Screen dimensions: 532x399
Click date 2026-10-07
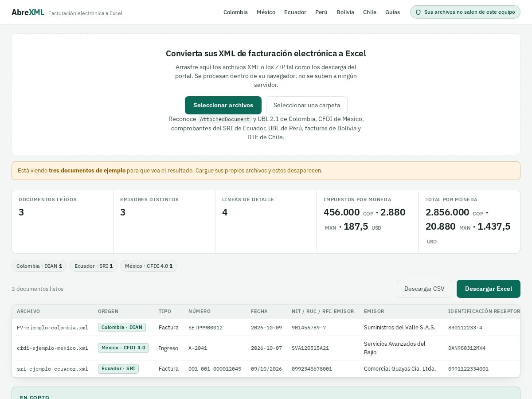[266, 348]
